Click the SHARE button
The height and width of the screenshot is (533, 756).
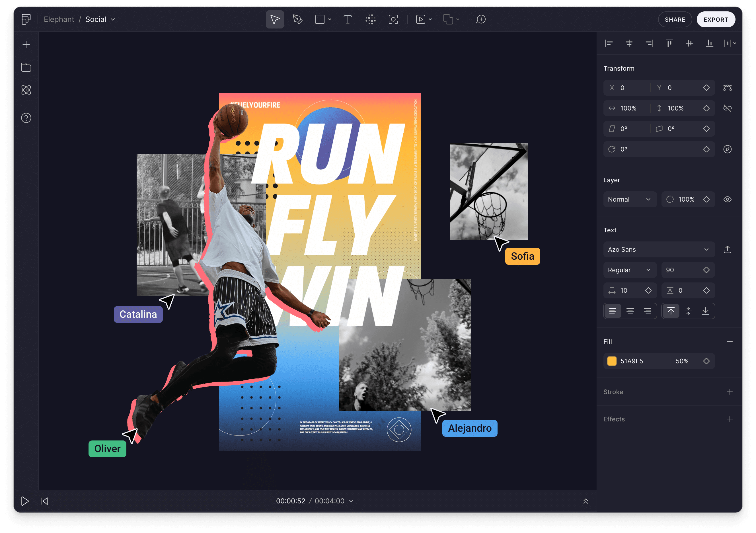pyautogui.click(x=675, y=19)
